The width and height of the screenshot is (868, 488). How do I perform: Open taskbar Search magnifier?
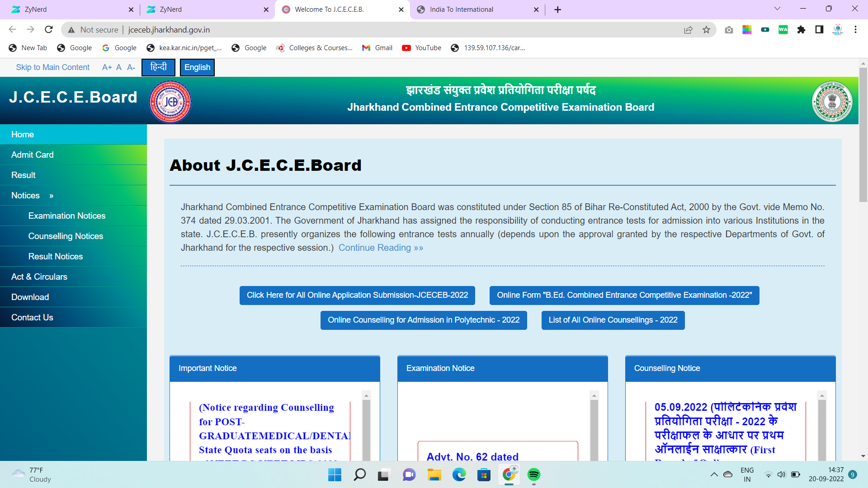point(359,474)
